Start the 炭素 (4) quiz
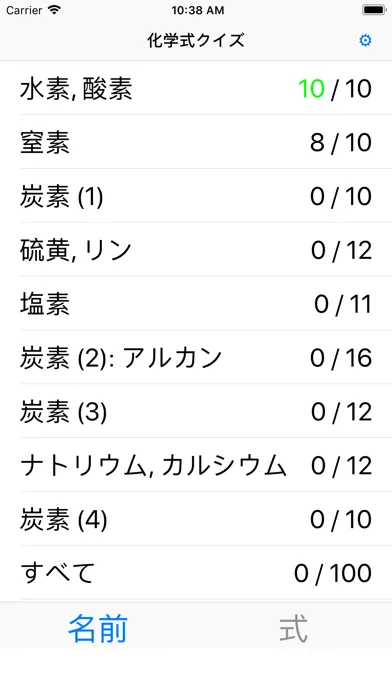This screenshot has height=696, width=392. pyautogui.click(x=196, y=519)
